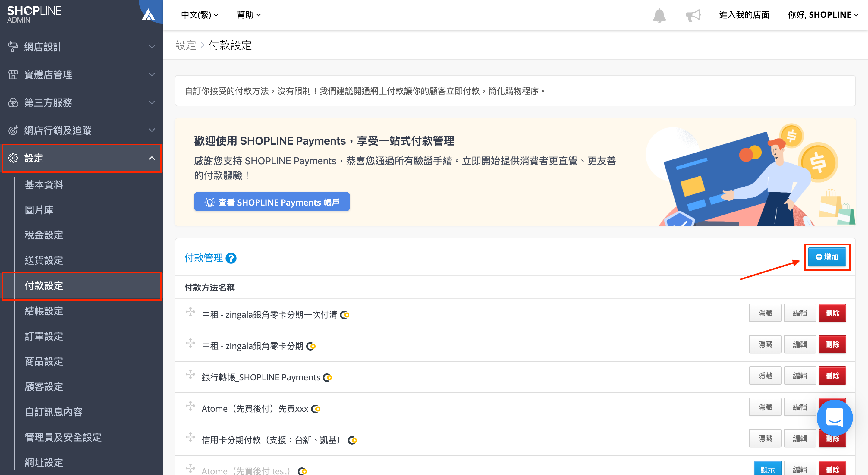Open 圖片庫 in settings menu
The width and height of the screenshot is (868, 475).
pos(39,210)
